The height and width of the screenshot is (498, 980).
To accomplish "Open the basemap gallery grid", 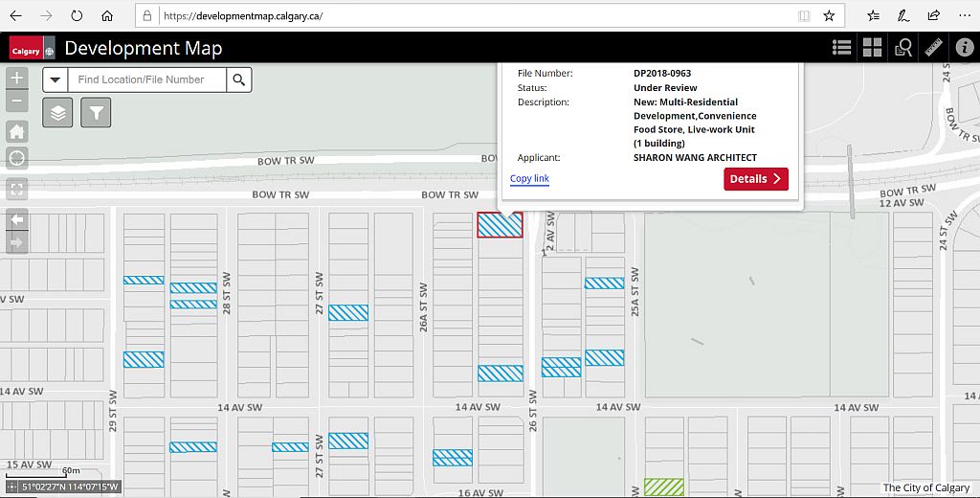I will pos(872,48).
